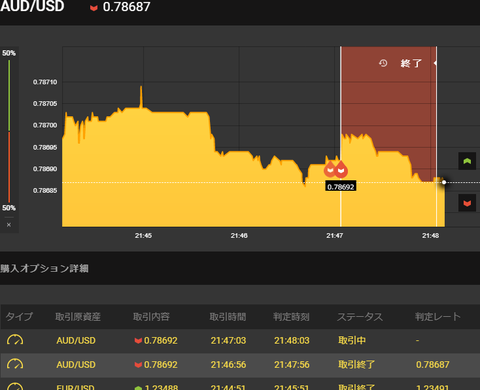Click AUD/USD in the 取引中 row

pos(76,340)
